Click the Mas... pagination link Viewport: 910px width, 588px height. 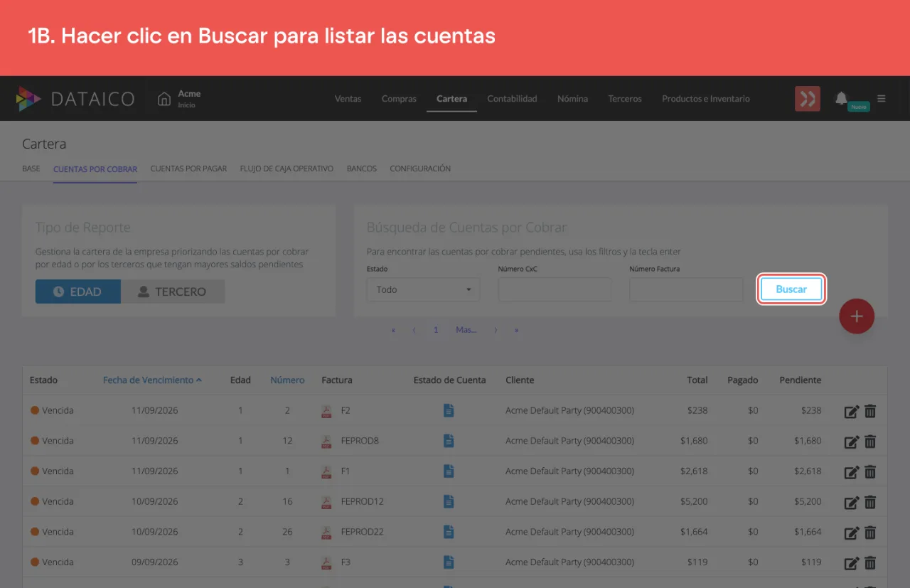[466, 330]
